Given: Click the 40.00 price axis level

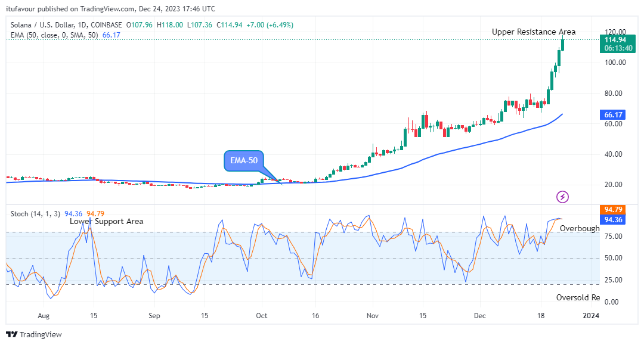Looking at the screenshot, I should (x=614, y=154).
